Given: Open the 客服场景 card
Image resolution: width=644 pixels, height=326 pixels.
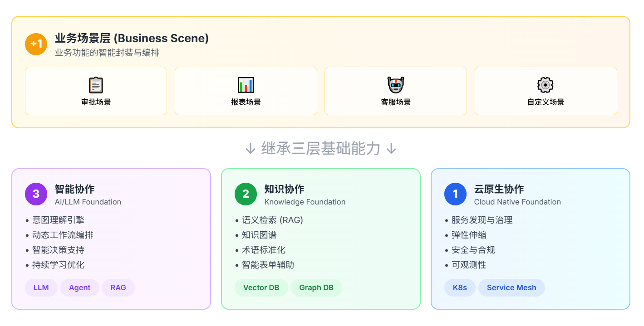Looking at the screenshot, I should (395, 91).
